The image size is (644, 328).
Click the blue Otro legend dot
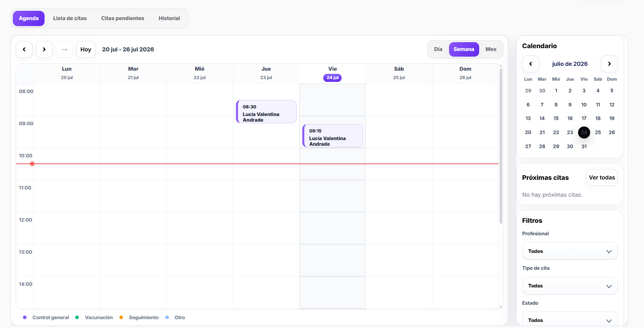[167, 318]
